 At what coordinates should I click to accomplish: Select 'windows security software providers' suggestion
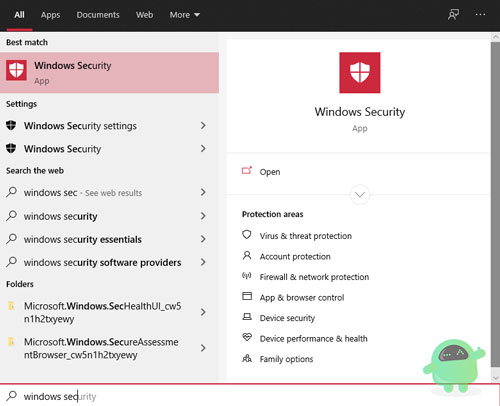pyautogui.click(x=109, y=262)
